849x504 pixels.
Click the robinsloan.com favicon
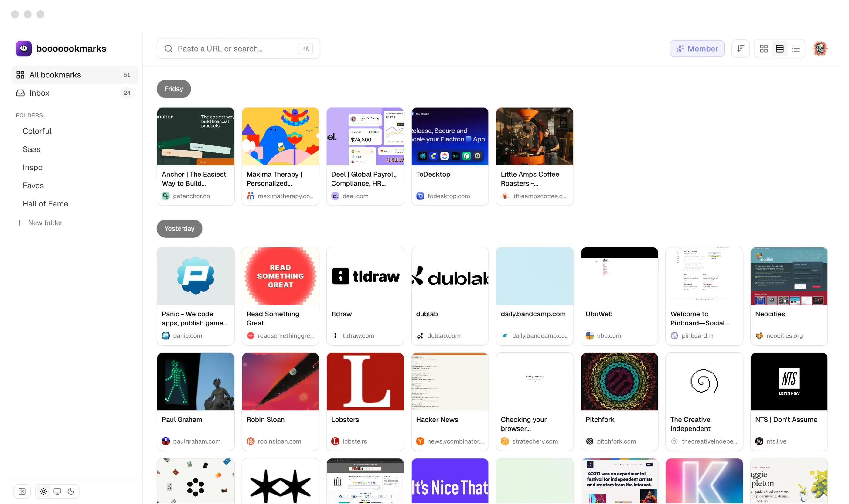pyautogui.click(x=250, y=441)
